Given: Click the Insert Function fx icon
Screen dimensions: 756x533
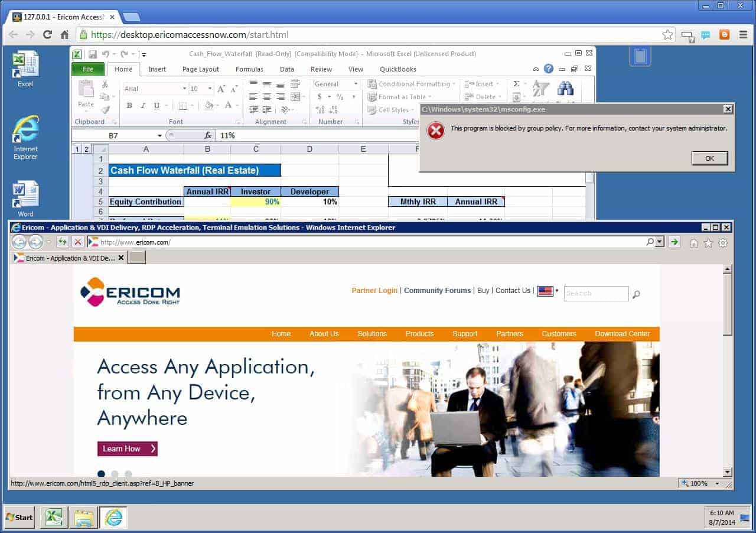Looking at the screenshot, I should click(208, 136).
